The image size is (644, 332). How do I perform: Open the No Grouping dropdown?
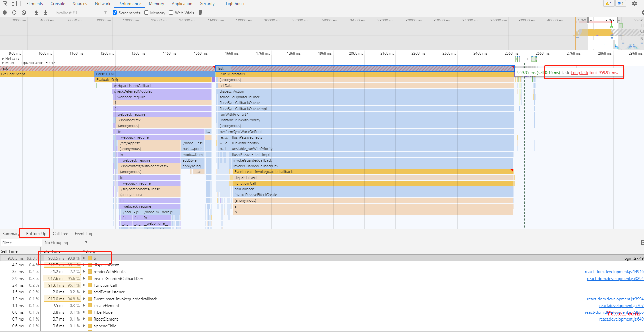click(66, 243)
